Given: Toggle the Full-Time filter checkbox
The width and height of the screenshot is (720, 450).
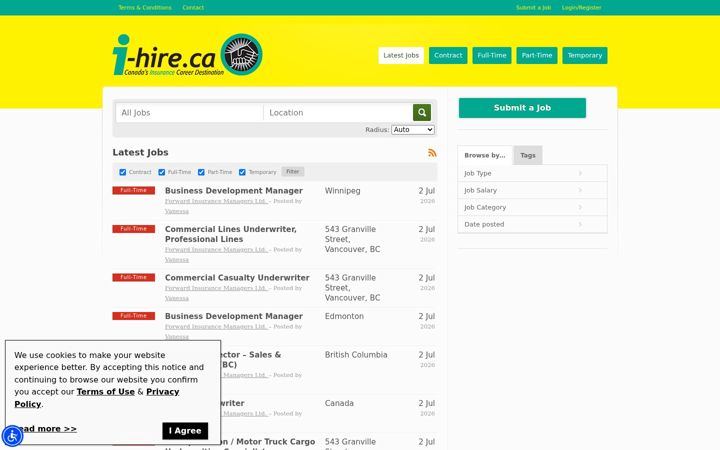Looking at the screenshot, I should pyautogui.click(x=162, y=172).
